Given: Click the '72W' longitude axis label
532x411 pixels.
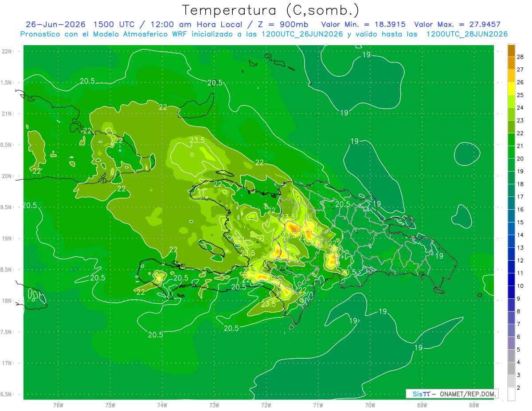Looking at the screenshot, I should pos(266,405).
